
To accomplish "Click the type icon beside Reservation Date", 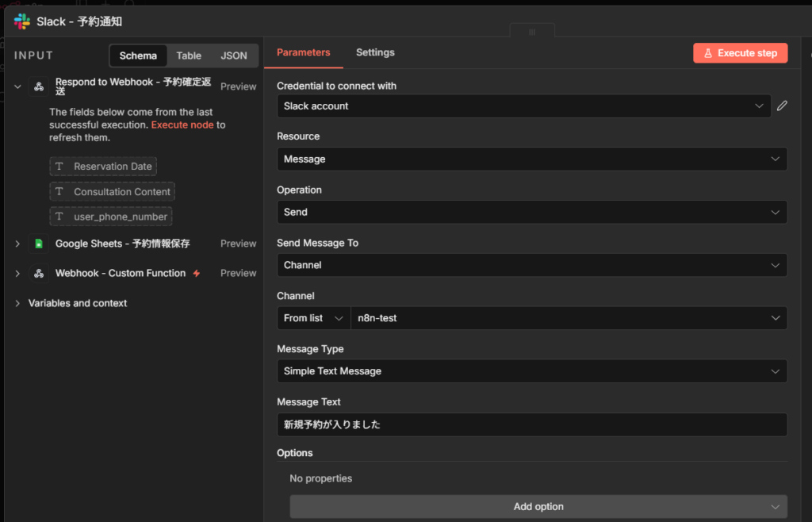I will click(59, 167).
